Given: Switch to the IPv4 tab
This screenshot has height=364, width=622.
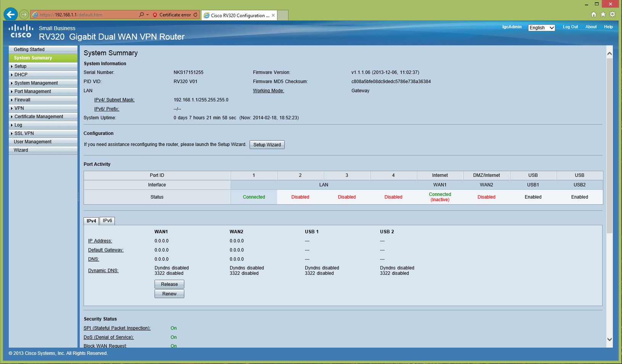Looking at the screenshot, I should tap(91, 221).
